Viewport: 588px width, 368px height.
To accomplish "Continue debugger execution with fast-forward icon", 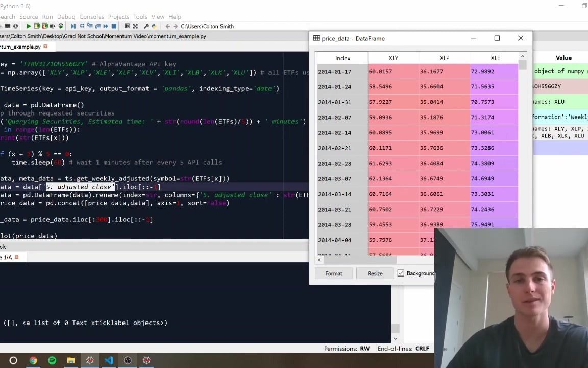I will click(105, 26).
